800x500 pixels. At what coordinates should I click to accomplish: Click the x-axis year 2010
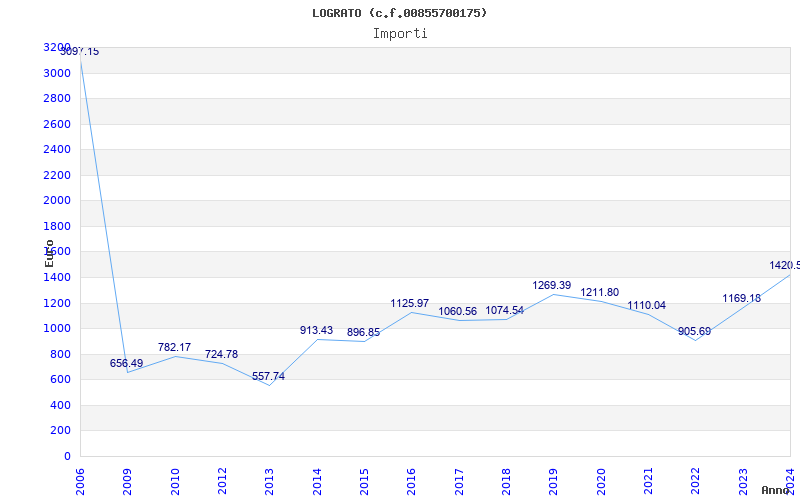coord(175,481)
